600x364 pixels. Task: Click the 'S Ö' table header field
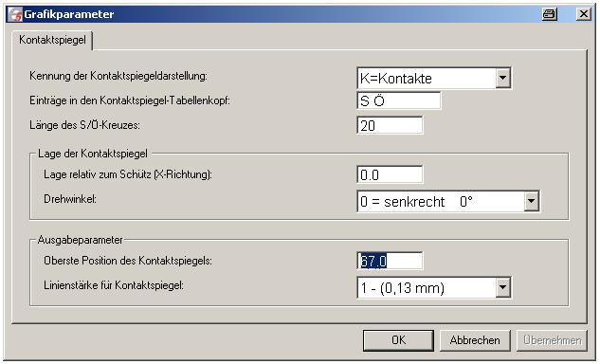pyautogui.click(x=398, y=100)
